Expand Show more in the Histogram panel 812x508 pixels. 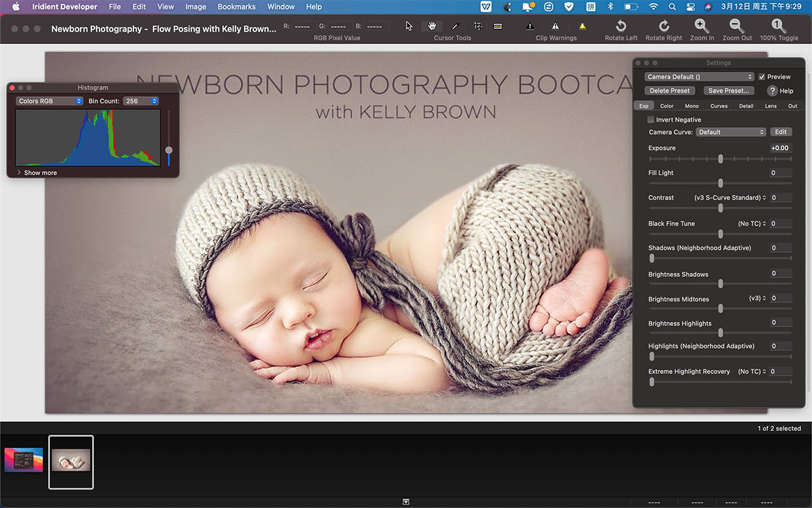(37, 173)
